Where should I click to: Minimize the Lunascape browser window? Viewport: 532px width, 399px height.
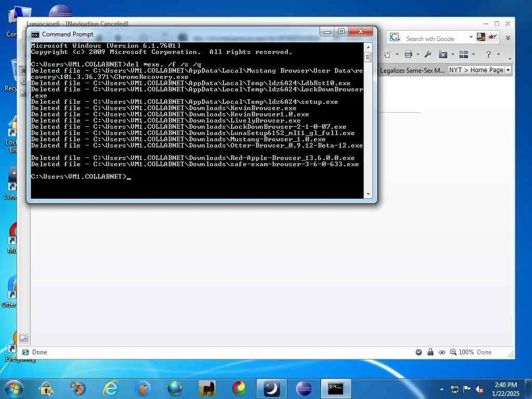click(x=486, y=24)
